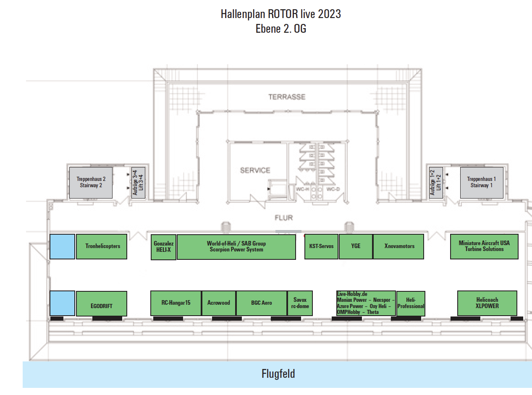Click the Helicoach XLPOWER booth
This screenshot has height=395, width=532.
click(x=487, y=303)
